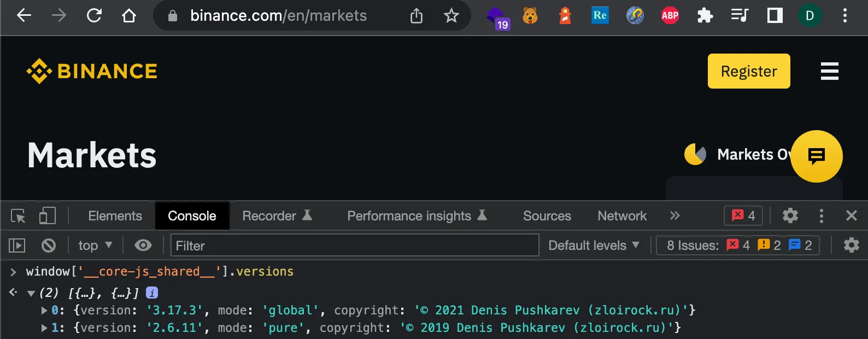Click the 8 Issues summary

click(x=738, y=246)
